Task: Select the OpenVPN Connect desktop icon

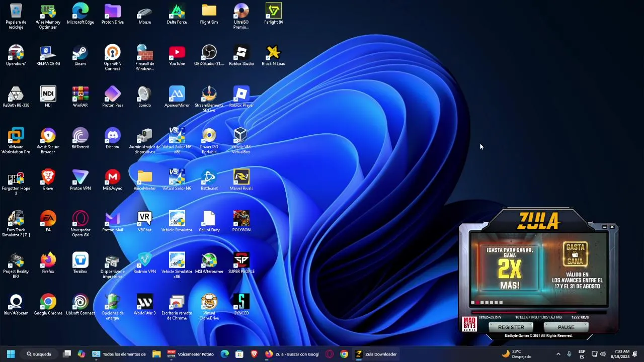Action: pyautogui.click(x=112, y=58)
